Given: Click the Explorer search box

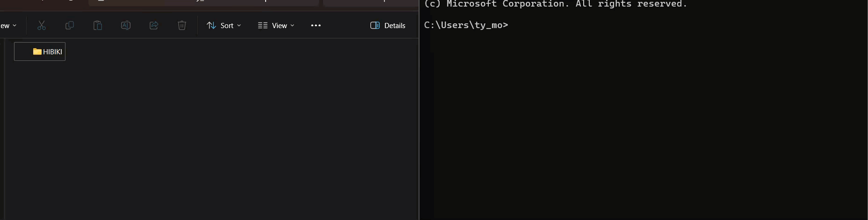Looking at the screenshot, I should coord(369,2).
